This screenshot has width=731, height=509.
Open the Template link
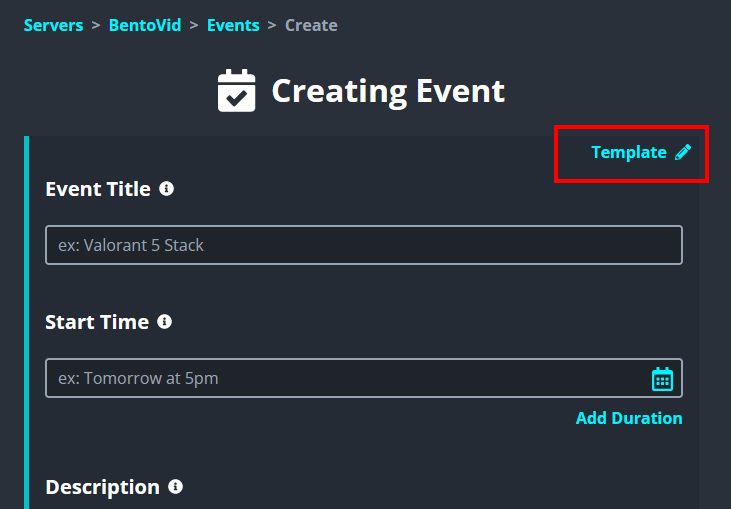(628, 152)
